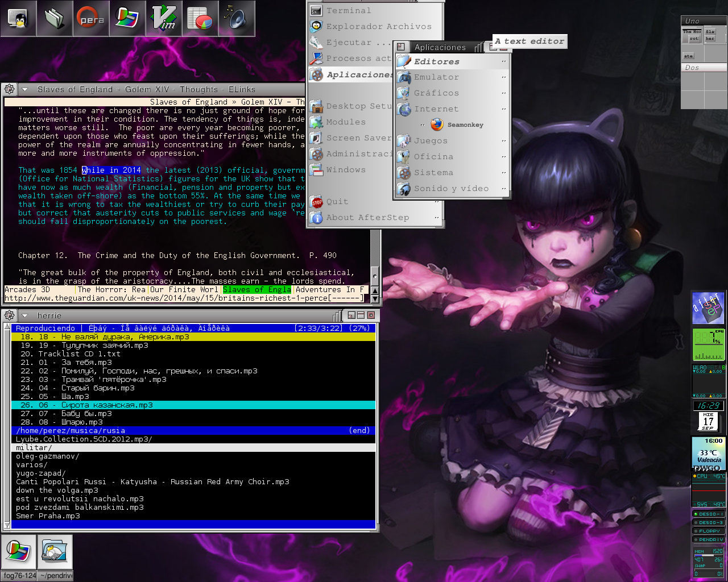Viewport: 728px width, 582px height.
Task: Toggle the FLOPPY mount indicator
Action: pyautogui.click(x=709, y=531)
